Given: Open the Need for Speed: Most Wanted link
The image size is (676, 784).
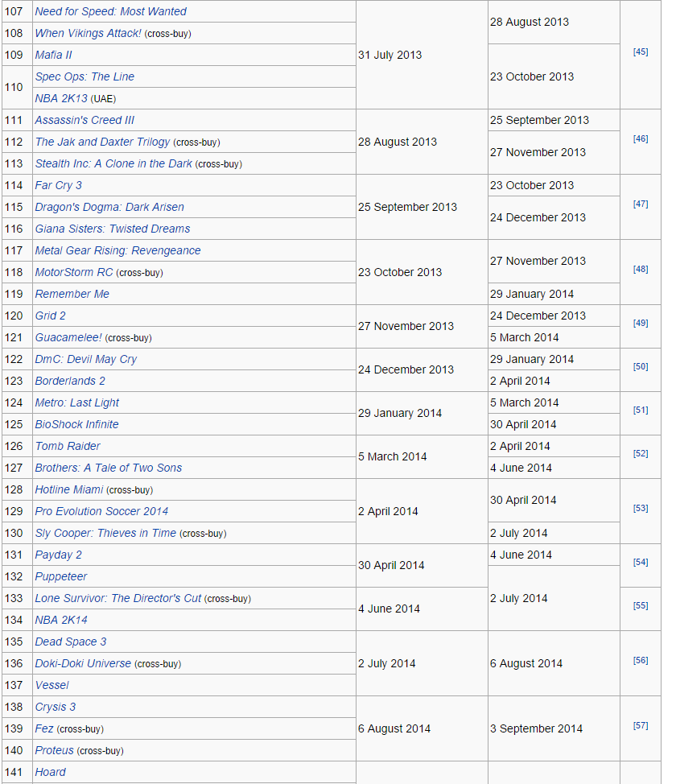Looking at the screenshot, I should click(110, 11).
